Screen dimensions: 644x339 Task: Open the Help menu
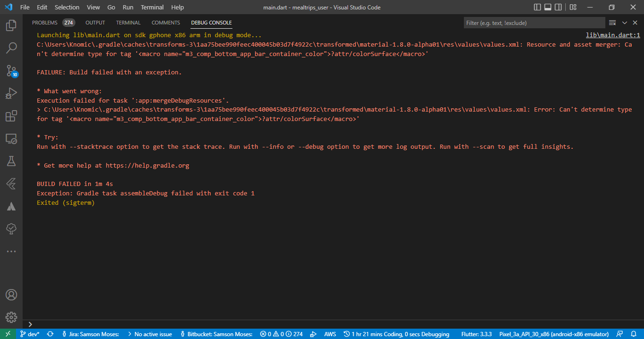point(178,8)
